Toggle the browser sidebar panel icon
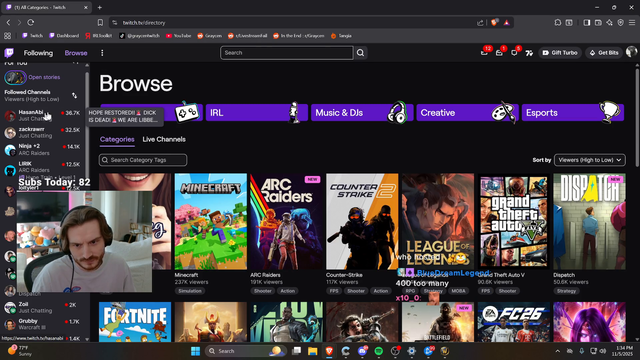The height and width of the screenshot is (360, 640). (587, 22)
